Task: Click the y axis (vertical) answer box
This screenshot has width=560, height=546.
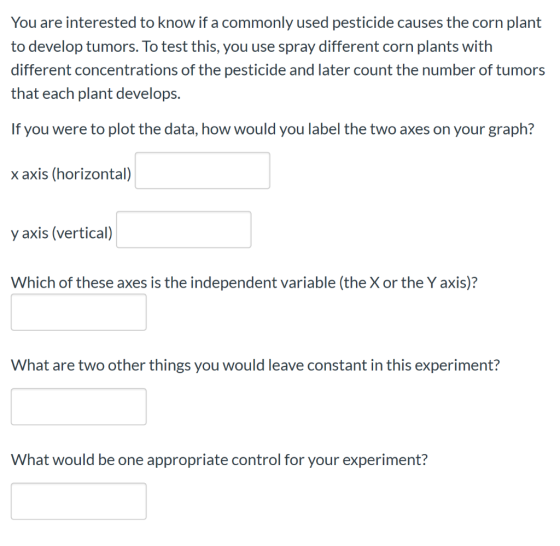Action: [x=184, y=230]
